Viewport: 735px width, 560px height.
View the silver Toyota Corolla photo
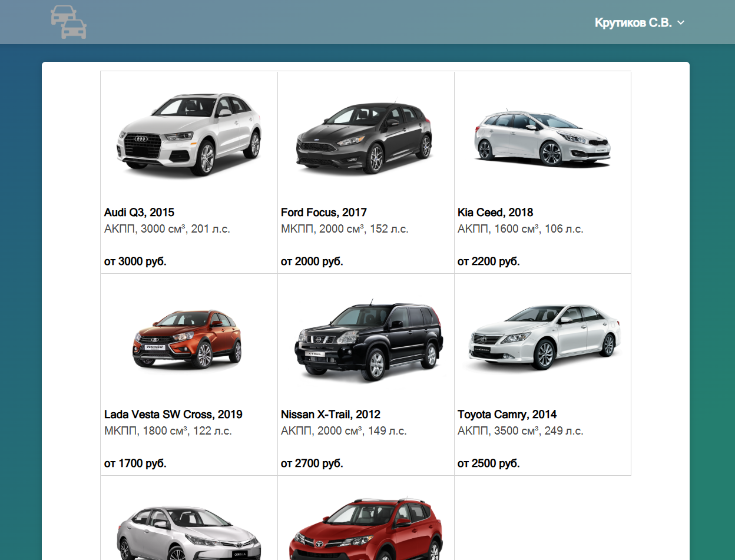[x=188, y=532]
